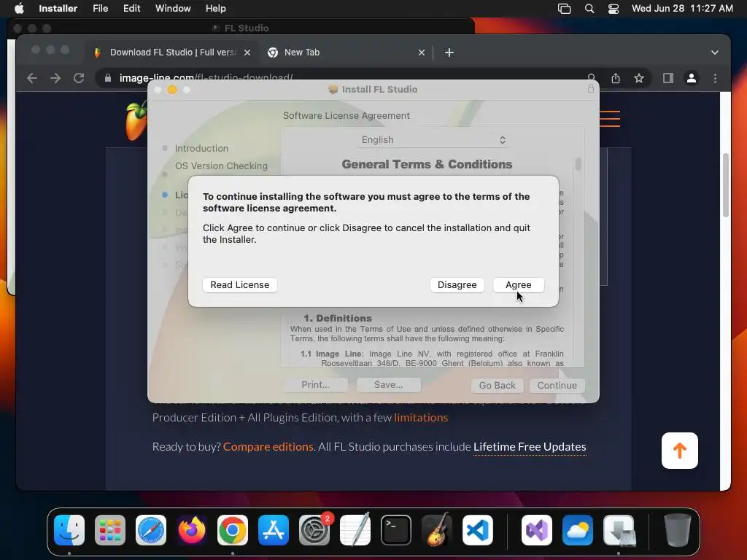747x560 pixels.
Task: Switch to Download FL Studio Chrome tab
Action: 171,52
